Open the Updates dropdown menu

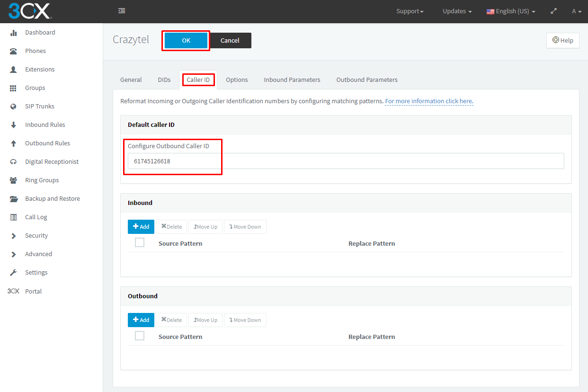(457, 11)
